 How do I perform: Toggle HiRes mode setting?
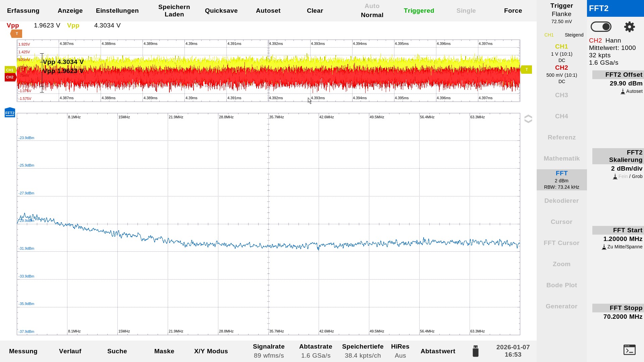[x=400, y=351]
